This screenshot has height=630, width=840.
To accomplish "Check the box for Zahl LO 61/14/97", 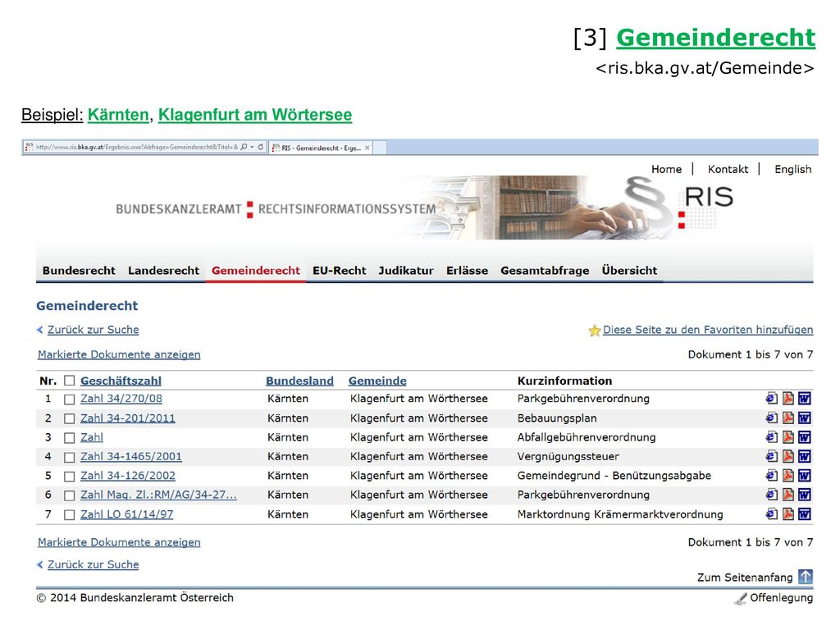I will [69, 515].
